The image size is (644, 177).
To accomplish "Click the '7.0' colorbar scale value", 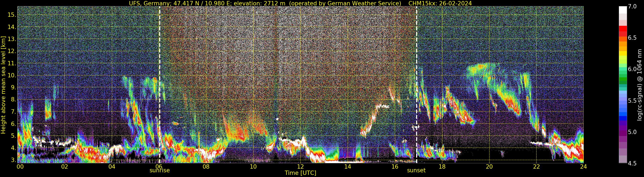I will 632,6.
